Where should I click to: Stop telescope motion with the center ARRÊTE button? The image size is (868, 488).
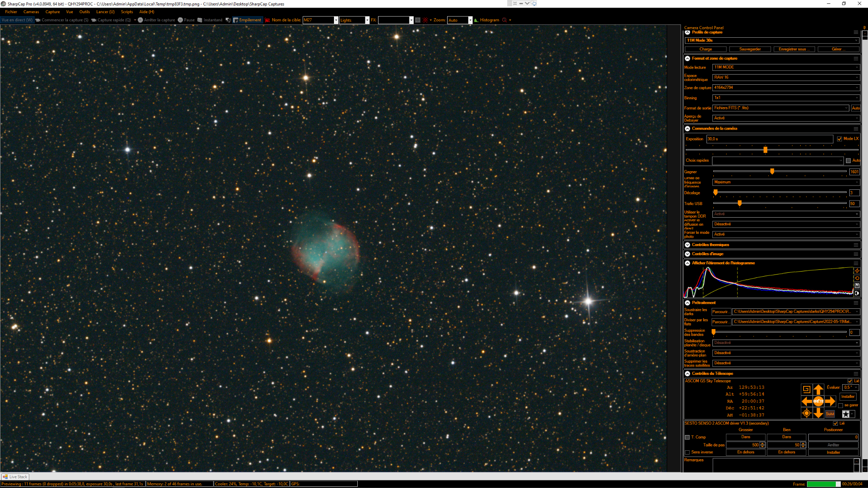pos(818,401)
